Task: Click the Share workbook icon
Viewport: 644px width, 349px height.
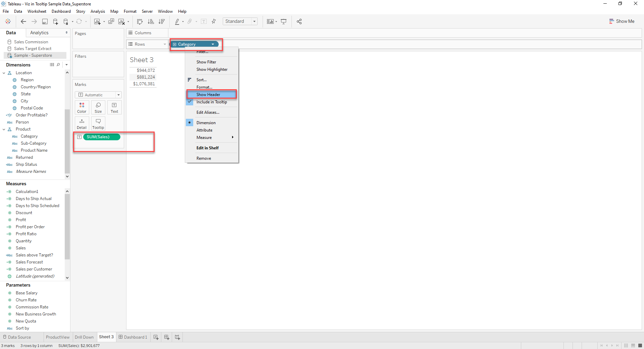Action: tap(299, 21)
